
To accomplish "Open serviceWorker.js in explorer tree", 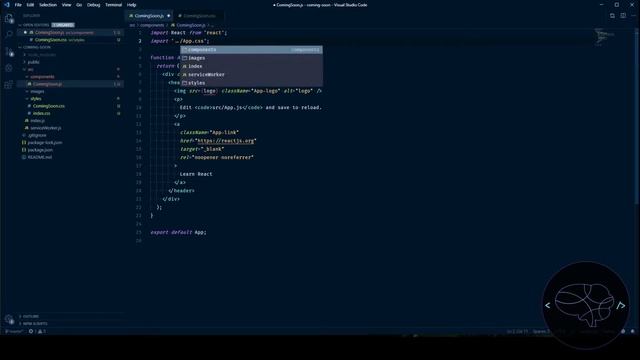I will coord(46,128).
